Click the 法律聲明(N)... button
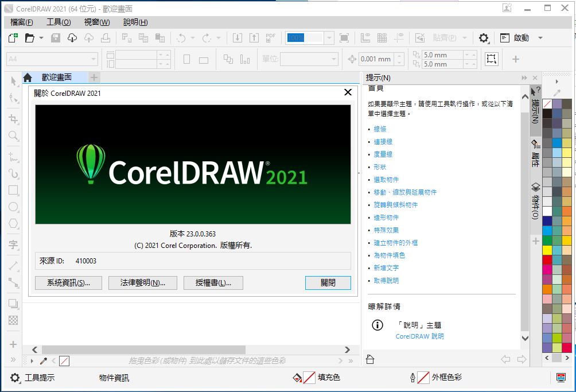The width and height of the screenshot is (576, 392). click(x=142, y=283)
